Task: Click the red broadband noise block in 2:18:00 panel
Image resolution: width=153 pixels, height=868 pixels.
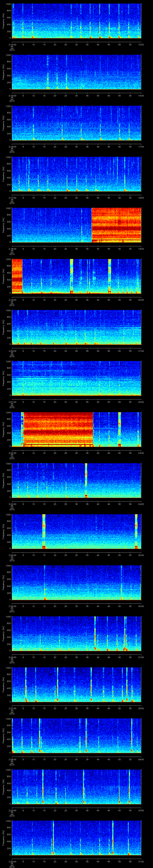Action: tap(117, 225)
